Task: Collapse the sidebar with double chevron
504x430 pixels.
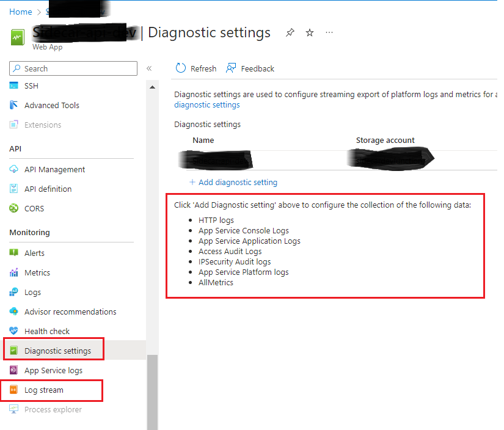Action: pyautogui.click(x=149, y=68)
